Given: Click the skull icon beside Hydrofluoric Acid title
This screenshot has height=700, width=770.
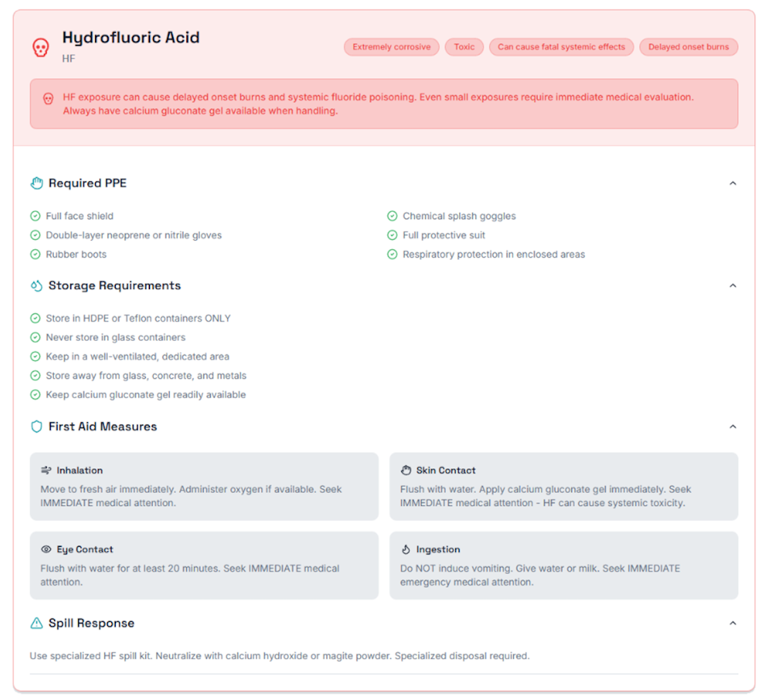Looking at the screenshot, I should pos(41,47).
